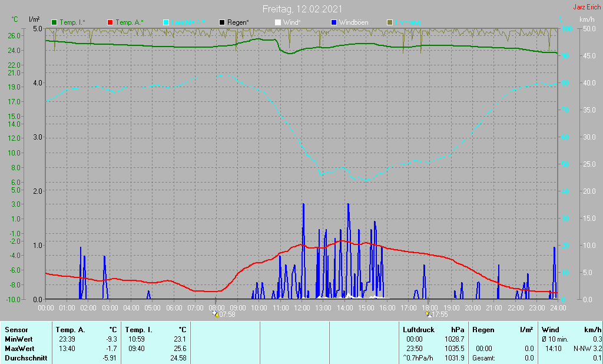The image size is (603, 364).
Task: Click the cyan Feuchte A. legend swatch
Action: [166, 23]
